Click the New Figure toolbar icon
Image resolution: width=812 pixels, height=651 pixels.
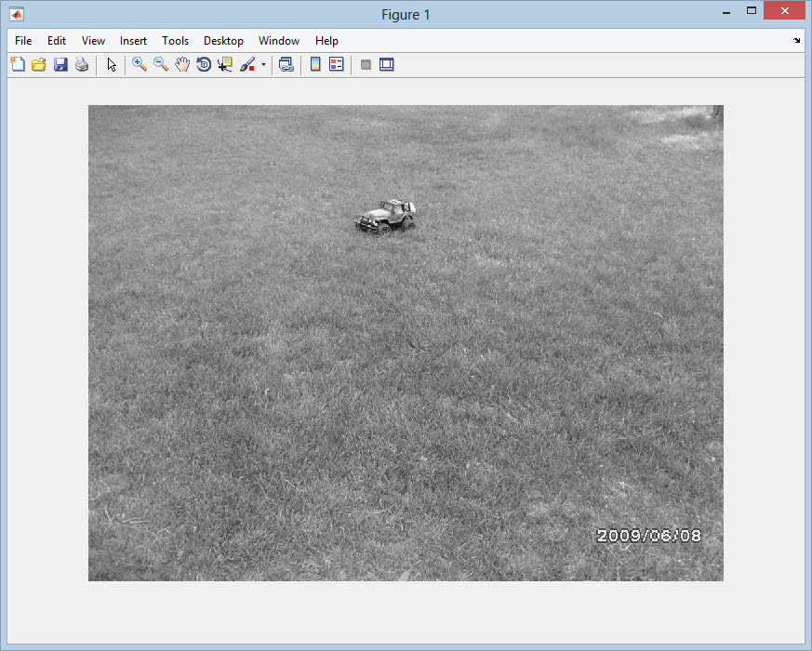[x=18, y=64]
